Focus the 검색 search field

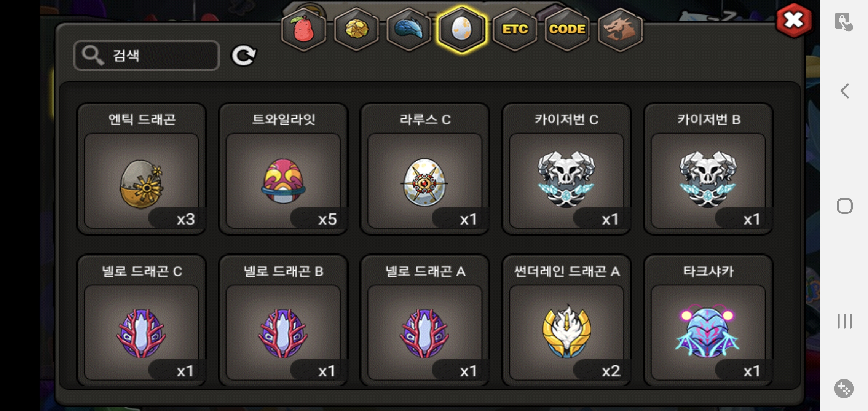coord(146,56)
